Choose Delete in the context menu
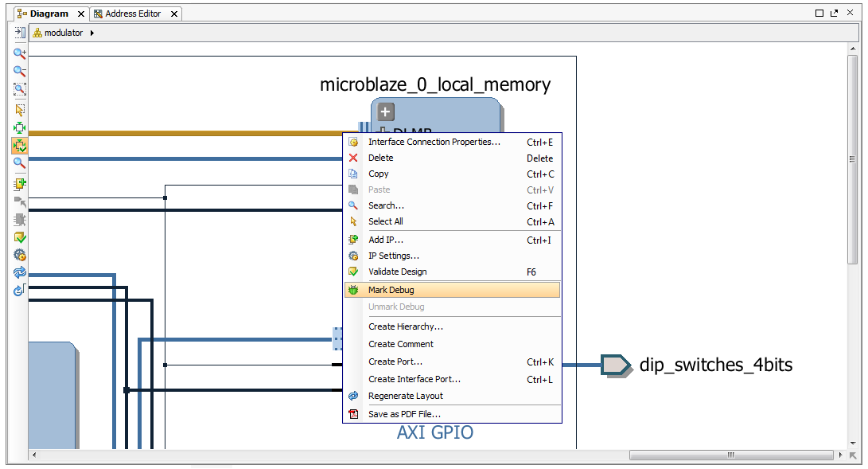Screen dimensions: 868x469 click(452, 158)
